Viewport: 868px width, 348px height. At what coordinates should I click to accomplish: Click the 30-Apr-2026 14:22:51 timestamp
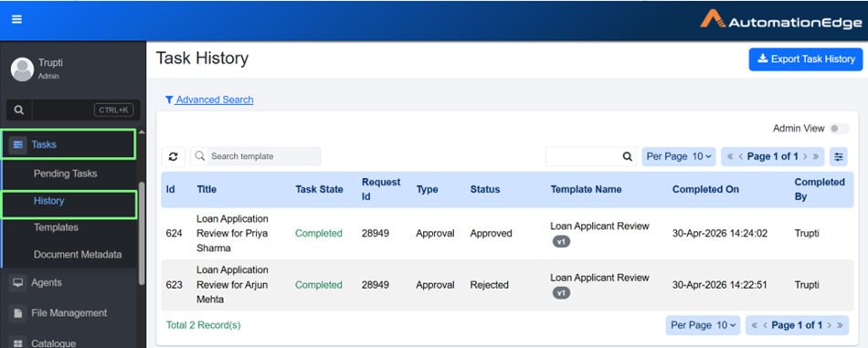pos(719,285)
